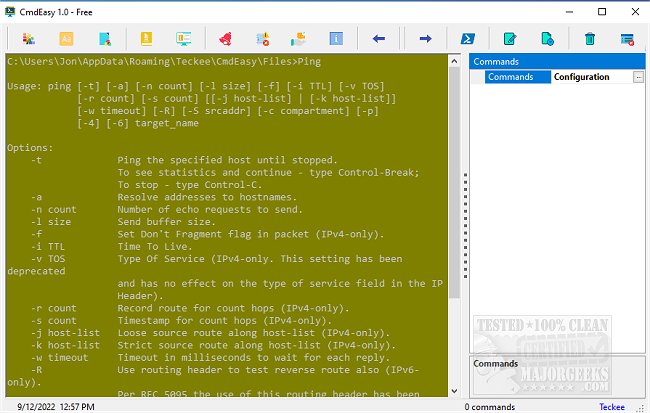
Task: Switch to the Commands tab
Action: coord(518,77)
